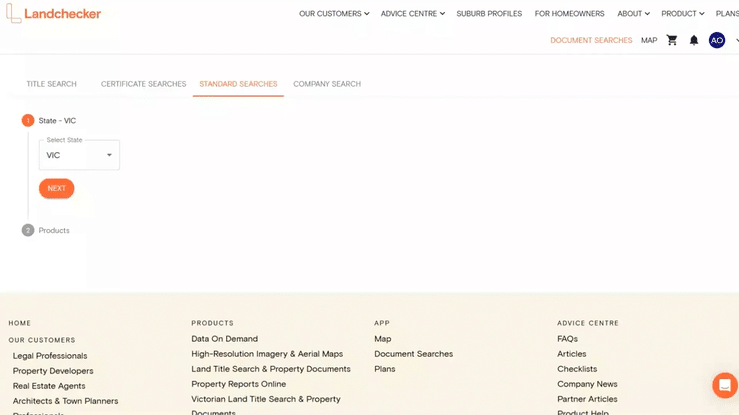Click the orange Next button
Image resolution: width=739 pixels, height=415 pixels.
[x=57, y=188]
